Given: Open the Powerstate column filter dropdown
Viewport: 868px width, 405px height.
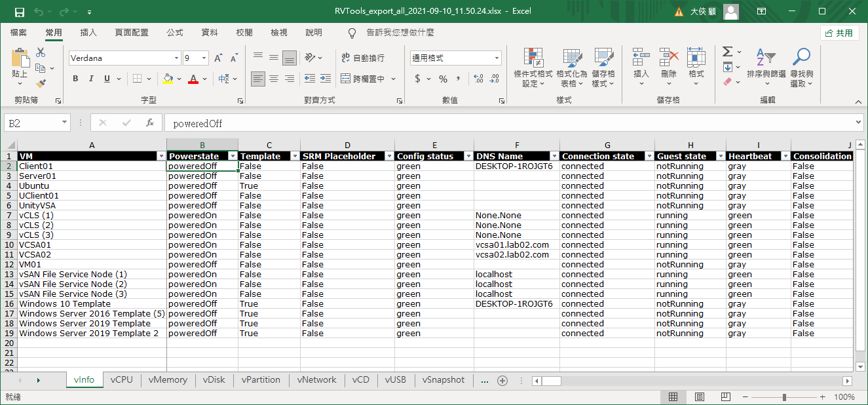Looking at the screenshot, I should point(233,157).
